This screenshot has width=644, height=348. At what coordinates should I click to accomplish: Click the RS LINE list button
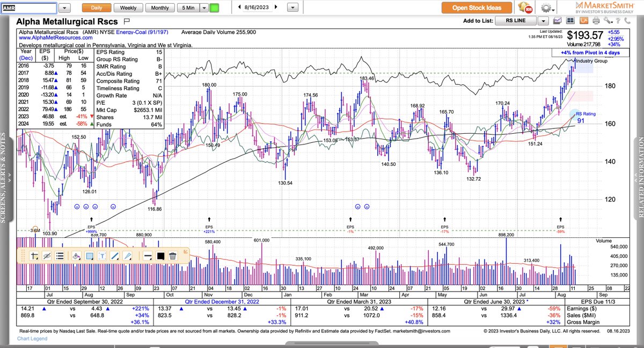click(x=515, y=21)
